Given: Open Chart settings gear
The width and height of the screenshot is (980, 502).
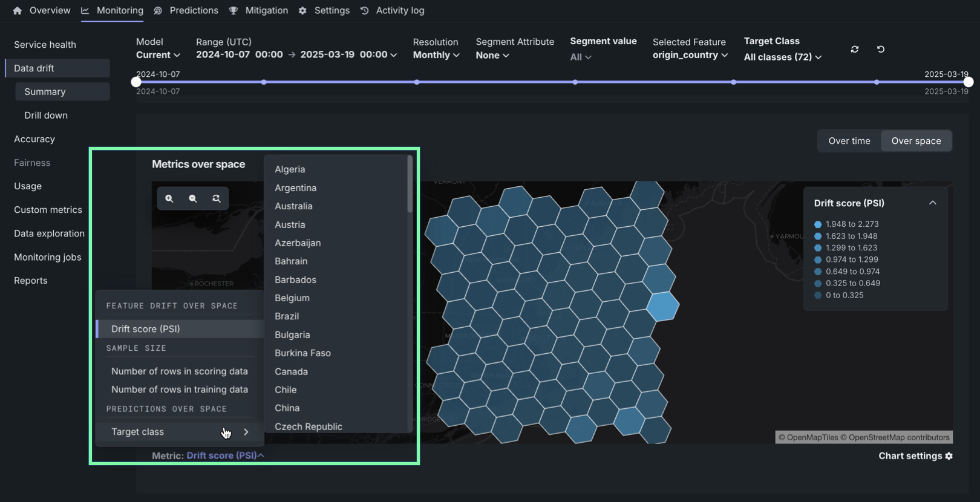Looking at the screenshot, I should (949, 456).
